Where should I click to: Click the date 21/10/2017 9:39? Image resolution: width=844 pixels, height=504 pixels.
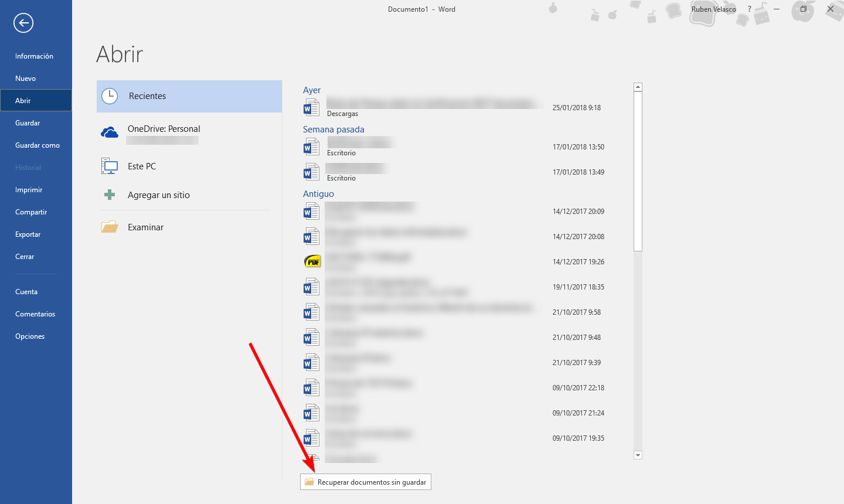(x=577, y=363)
